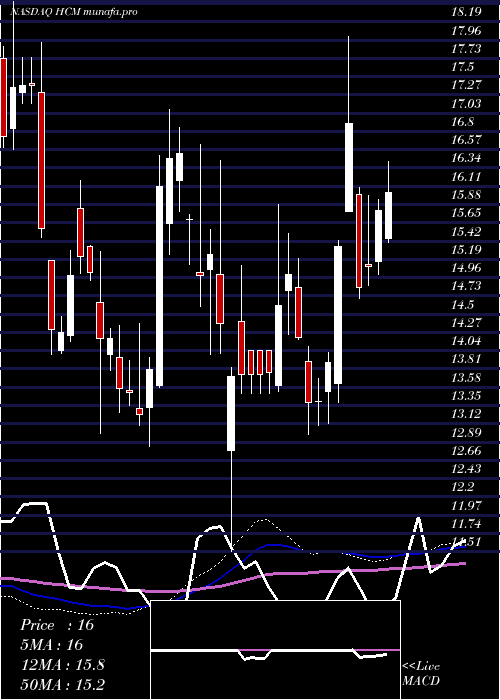Click the 17.73 price axis label

(x=467, y=49)
